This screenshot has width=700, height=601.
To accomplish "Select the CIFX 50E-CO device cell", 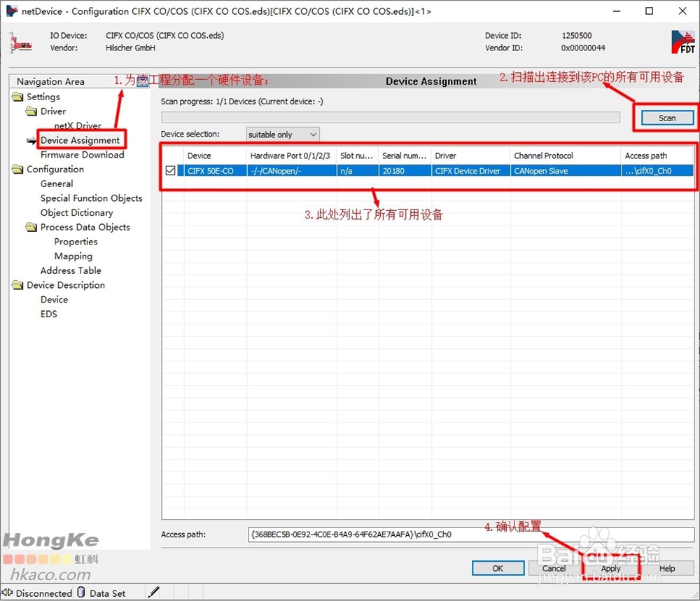I will click(x=215, y=171).
